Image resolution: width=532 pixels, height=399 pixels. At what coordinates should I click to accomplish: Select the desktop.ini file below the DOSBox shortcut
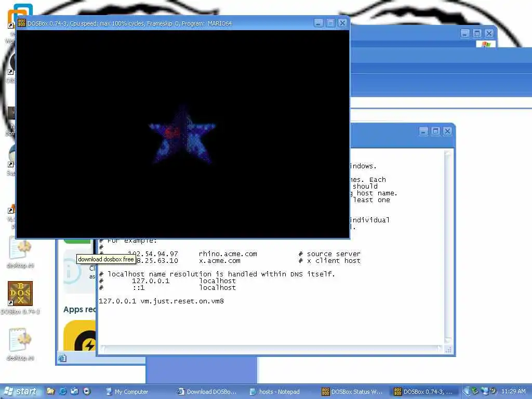[20, 344]
